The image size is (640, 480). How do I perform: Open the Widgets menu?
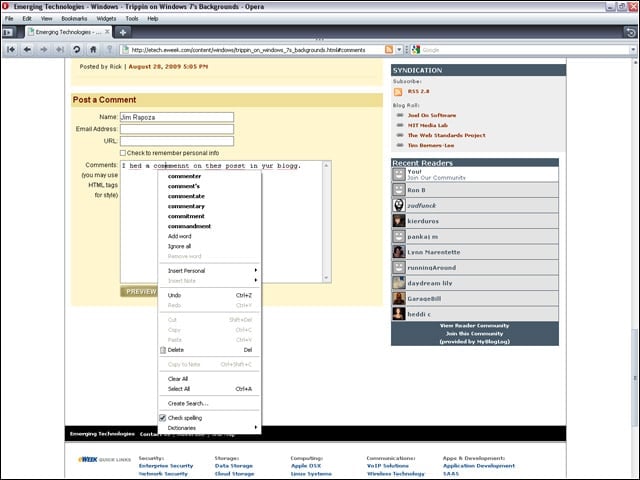[106, 18]
